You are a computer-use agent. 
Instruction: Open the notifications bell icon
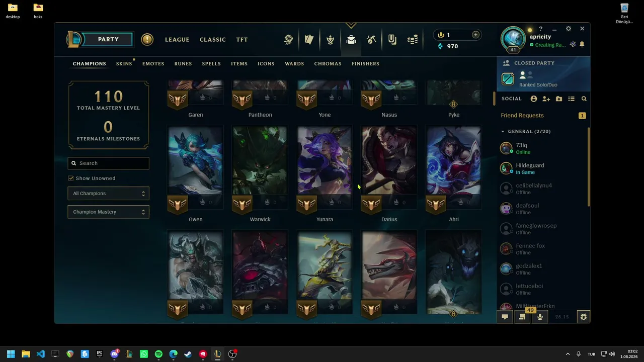click(x=582, y=45)
